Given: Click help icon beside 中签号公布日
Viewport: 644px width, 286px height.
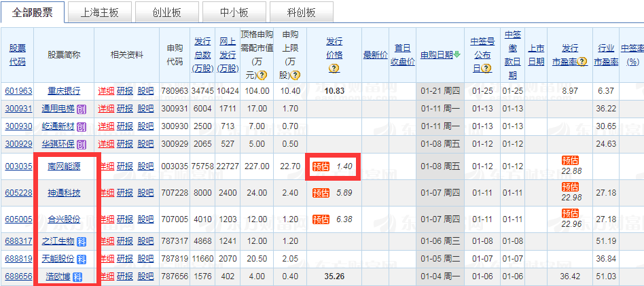Looking at the screenshot, I should 486,69.
